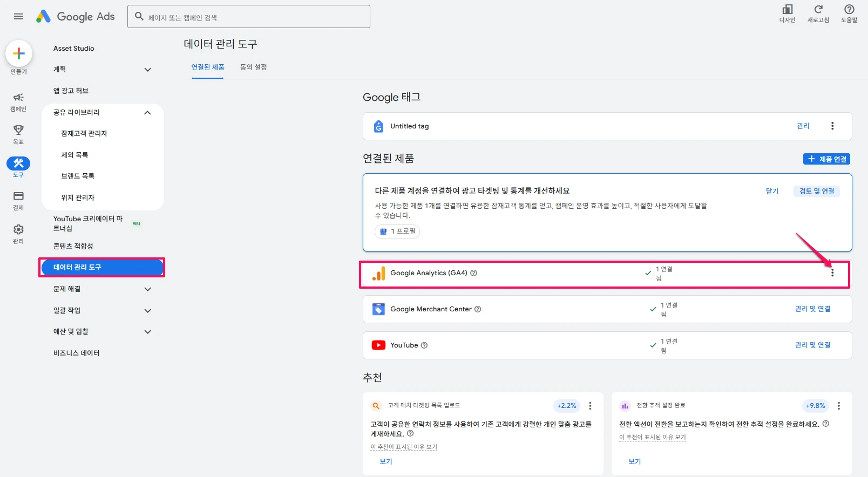Expand the 일괄 작업 section chevron
This screenshot has width=868, height=477.
click(148, 311)
